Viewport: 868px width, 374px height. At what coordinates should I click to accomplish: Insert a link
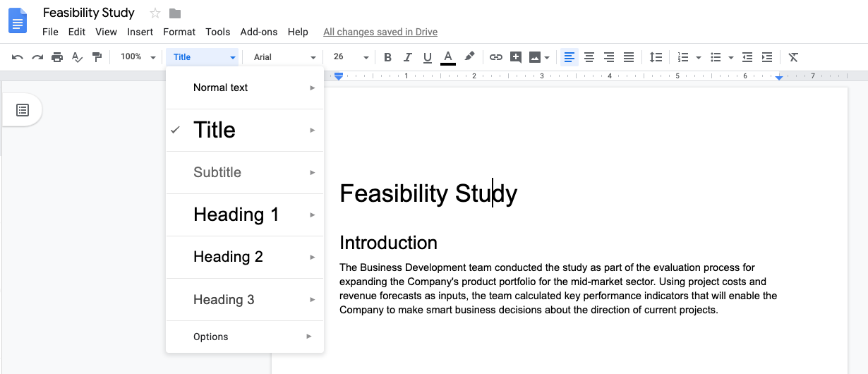click(x=496, y=57)
